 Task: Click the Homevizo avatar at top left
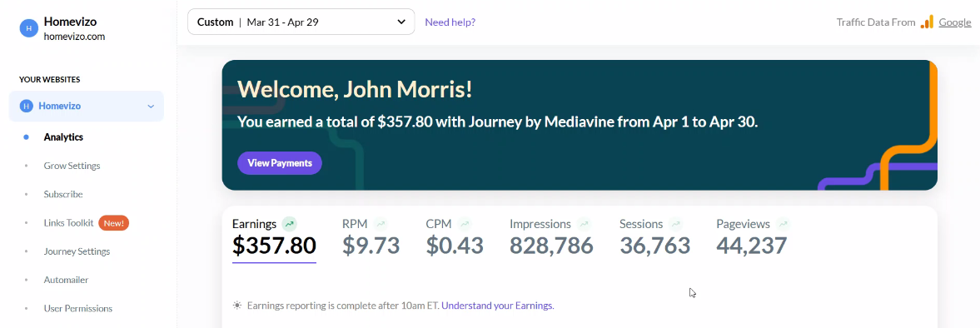coord(29,28)
